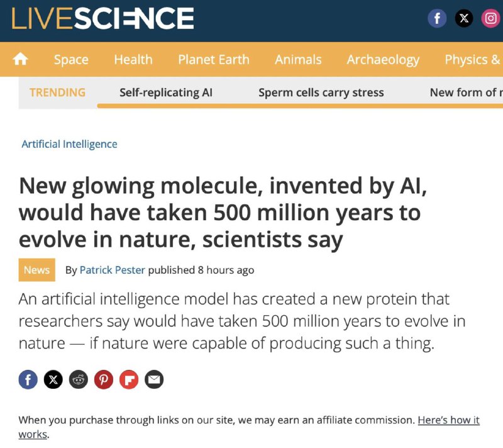The height and width of the screenshot is (448, 503).
Task: Open Instagram icon in header
Action: tap(491, 18)
